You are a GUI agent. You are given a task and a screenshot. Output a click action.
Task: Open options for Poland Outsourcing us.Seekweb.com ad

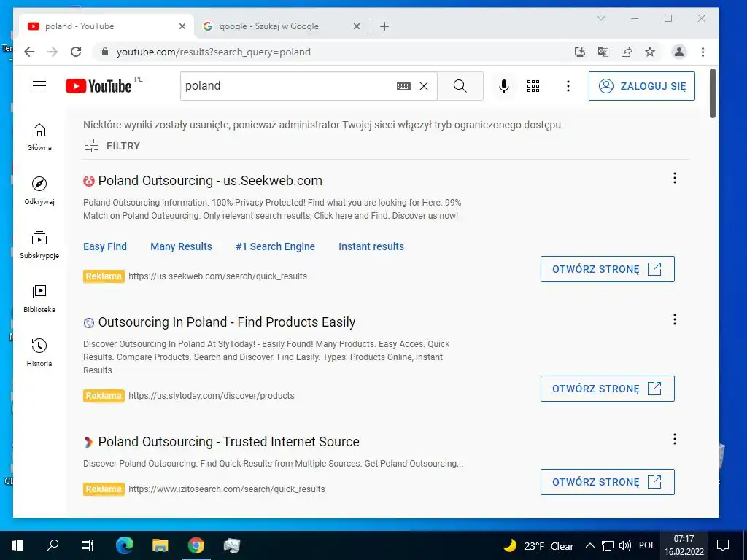(675, 178)
